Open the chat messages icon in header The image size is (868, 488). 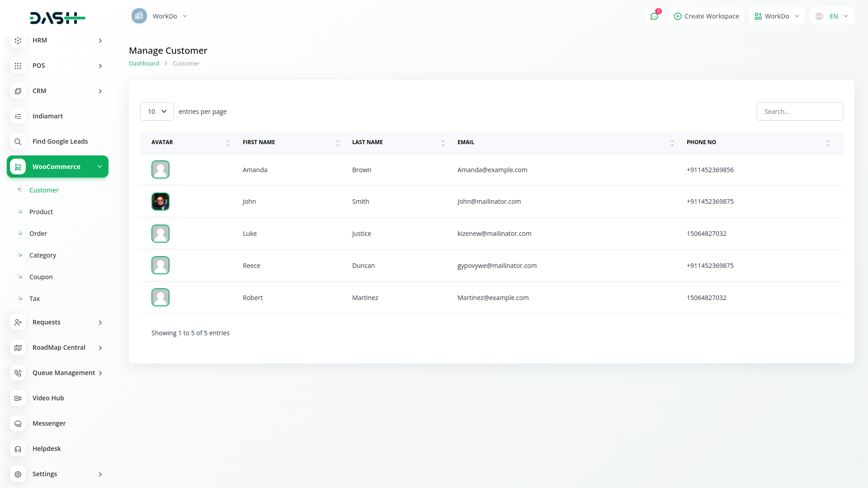coord(654,16)
